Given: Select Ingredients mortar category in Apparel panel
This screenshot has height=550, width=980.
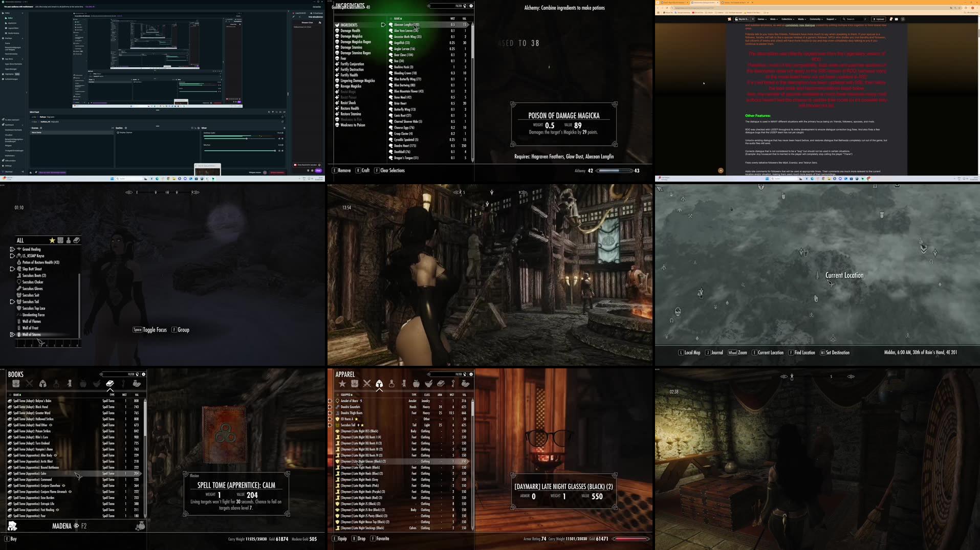Looking at the screenshot, I should (x=428, y=384).
